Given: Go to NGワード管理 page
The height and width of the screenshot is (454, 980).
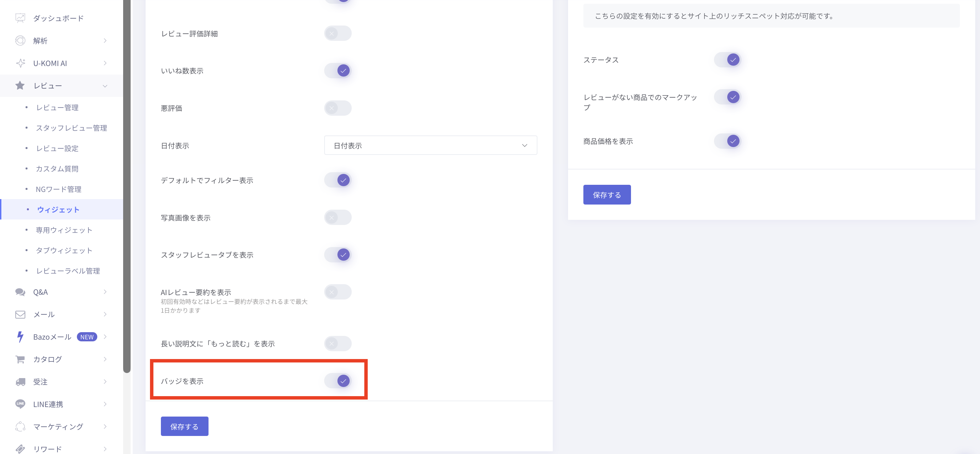Looking at the screenshot, I should 59,189.
